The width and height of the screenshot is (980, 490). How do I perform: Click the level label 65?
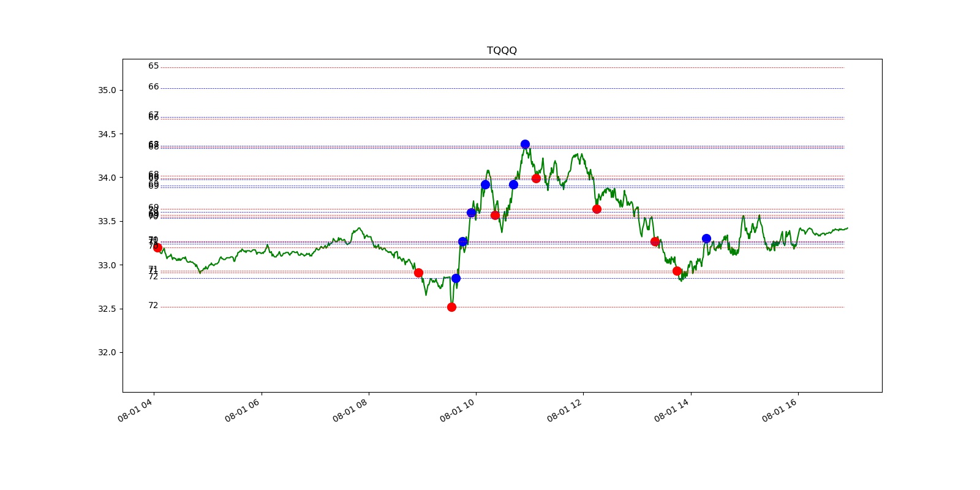coord(153,66)
